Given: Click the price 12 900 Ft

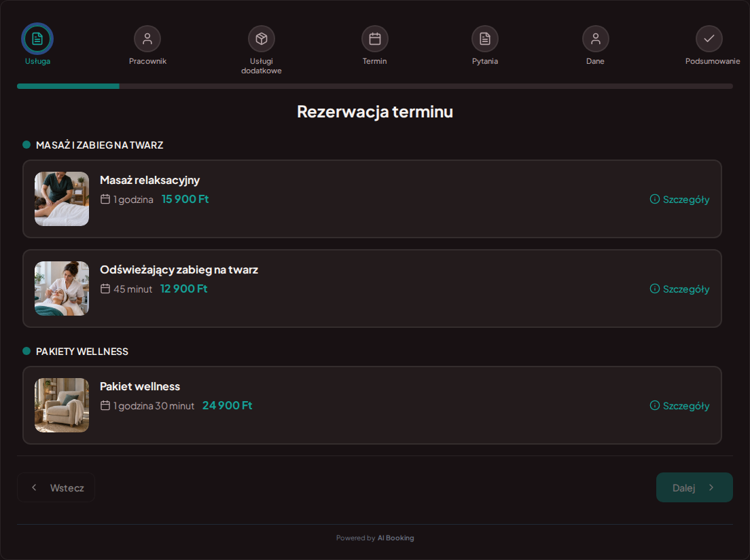Looking at the screenshot, I should click(x=183, y=288).
